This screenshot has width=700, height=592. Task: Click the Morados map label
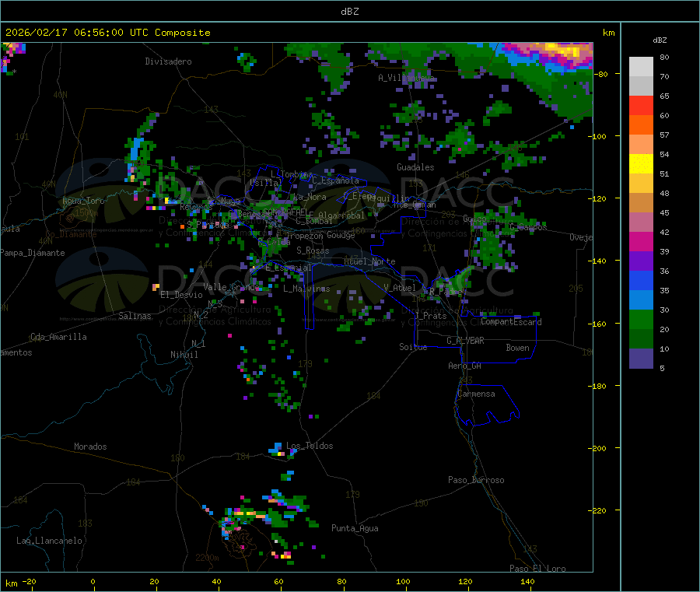tap(90, 447)
